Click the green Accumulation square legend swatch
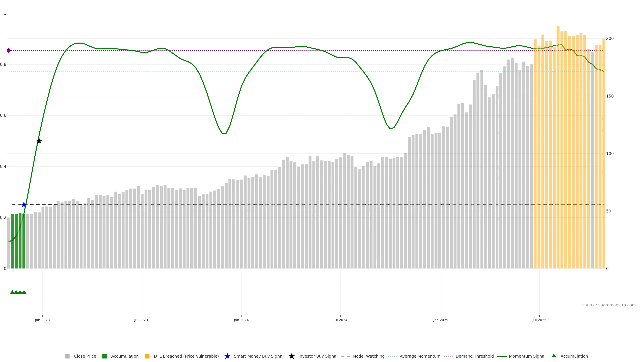 click(104, 356)
